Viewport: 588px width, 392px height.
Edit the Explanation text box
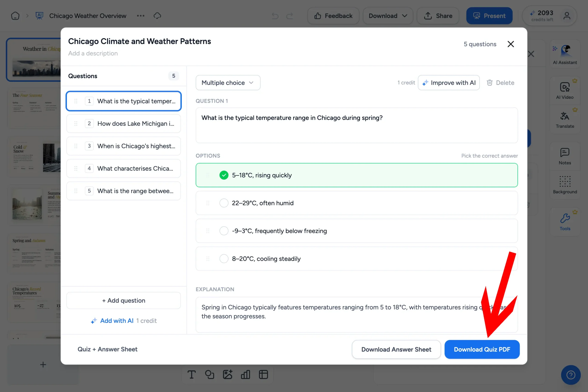[x=357, y=315]
